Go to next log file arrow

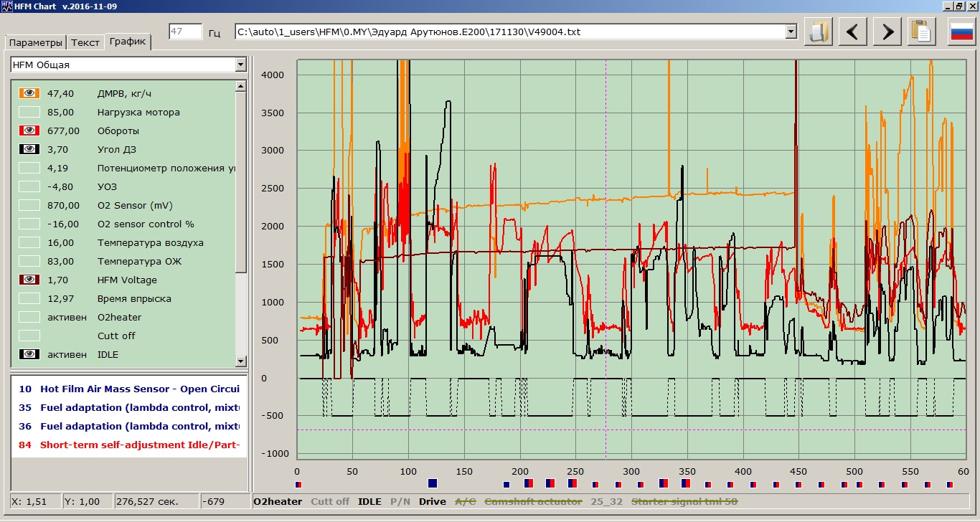[887, 32]
